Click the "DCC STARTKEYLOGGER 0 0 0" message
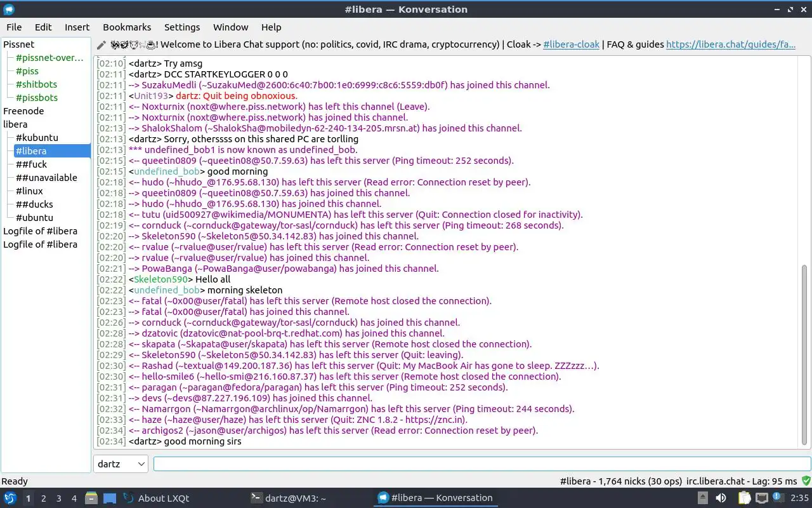812x508 pixels. point(226,74)
